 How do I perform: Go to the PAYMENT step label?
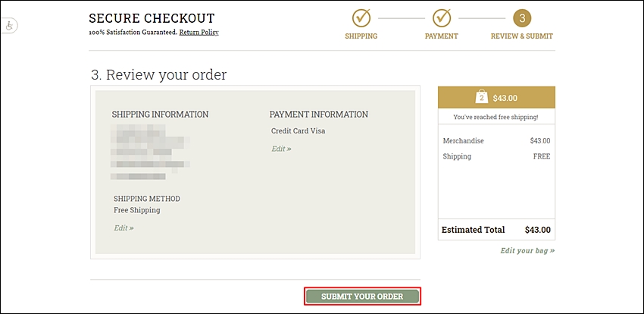pos(442,36)
